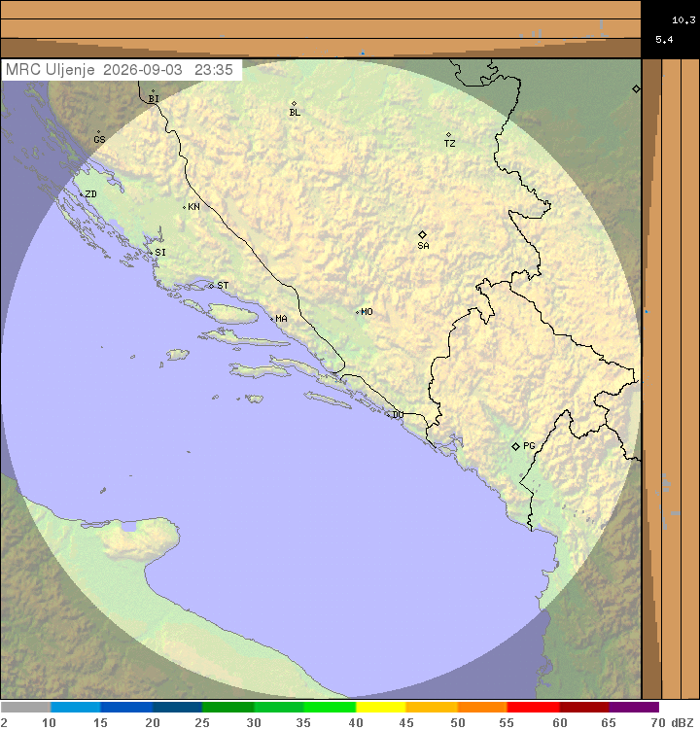The height and width of the screenshot is (730, 700).
Task: Pick the yellow 40 dBZ legend color
Action: 381,708
